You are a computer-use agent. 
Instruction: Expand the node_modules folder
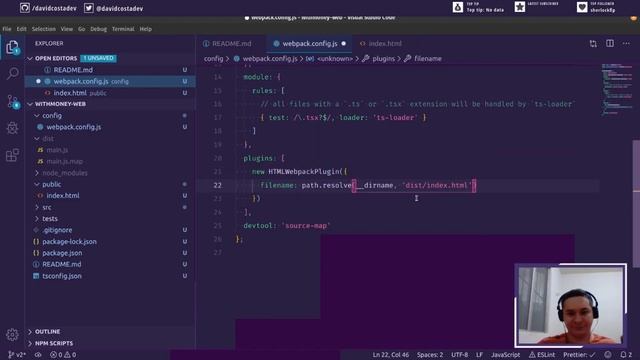37,173
